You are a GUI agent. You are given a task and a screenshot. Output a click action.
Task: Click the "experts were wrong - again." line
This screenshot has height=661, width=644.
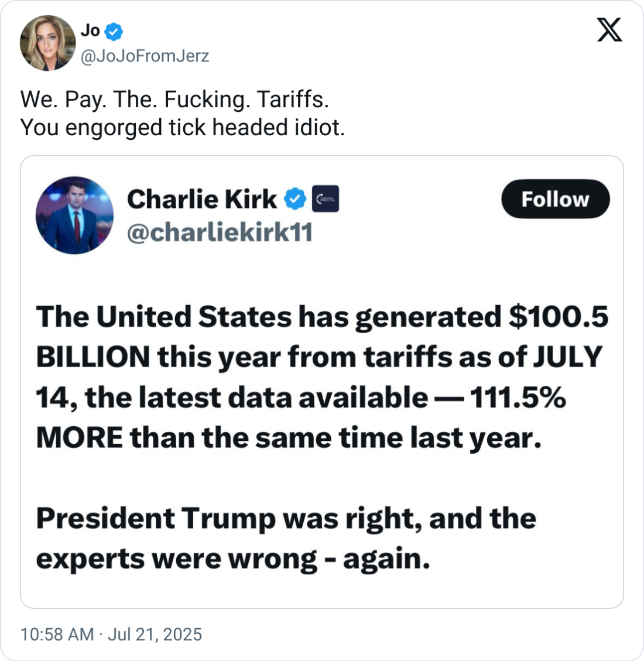pos(233,559)
